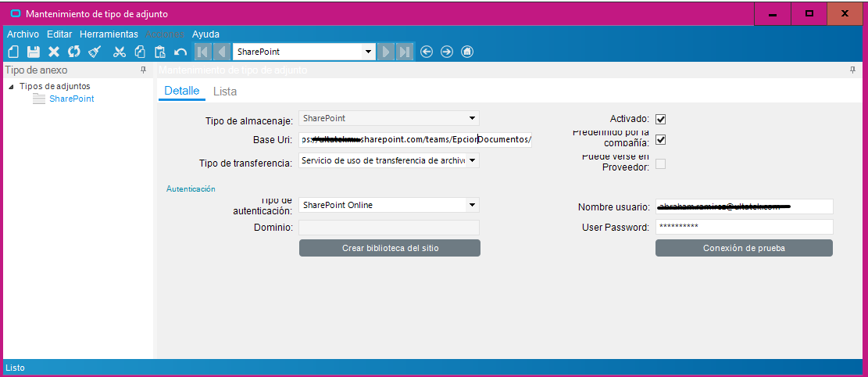Click the greyed-out Acciones menu
868x377 pixels.
pos(165,34)
